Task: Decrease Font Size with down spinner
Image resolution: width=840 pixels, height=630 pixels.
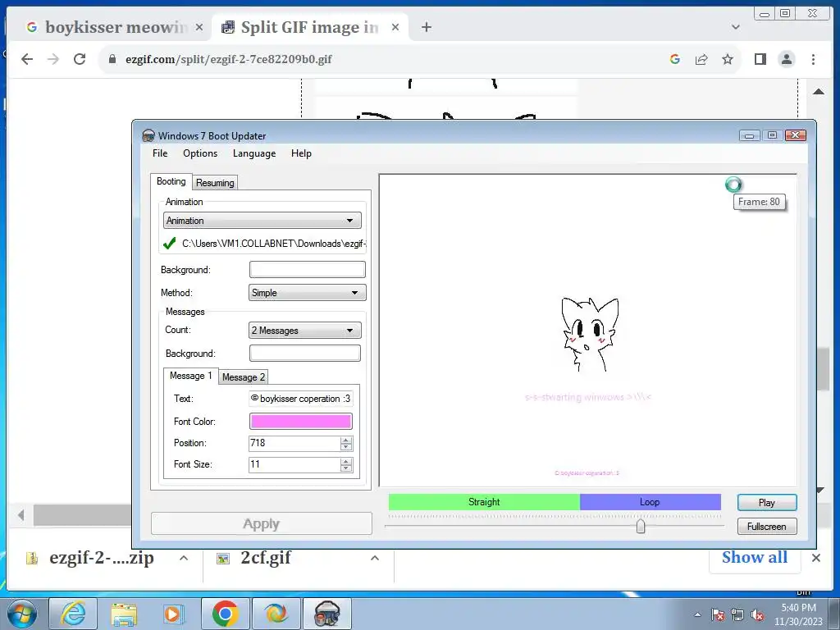Action: click(x=346, y=468)
